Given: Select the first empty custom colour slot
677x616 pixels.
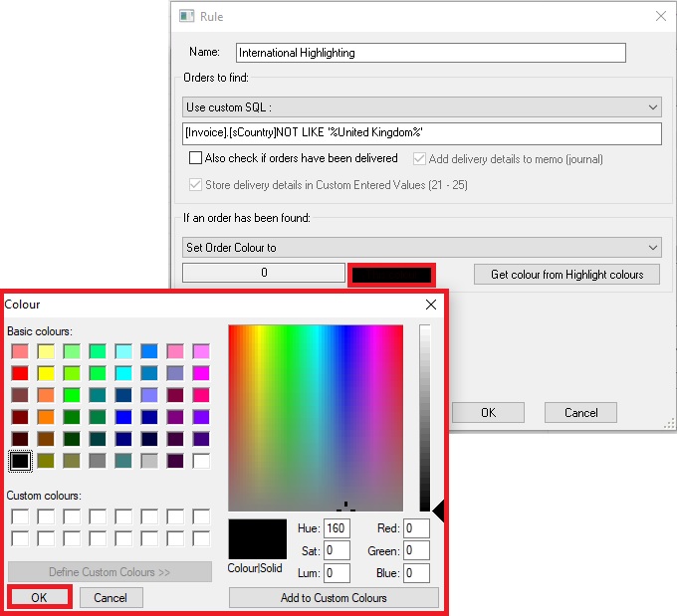Looking at the screenshot, I should [20, 516].
